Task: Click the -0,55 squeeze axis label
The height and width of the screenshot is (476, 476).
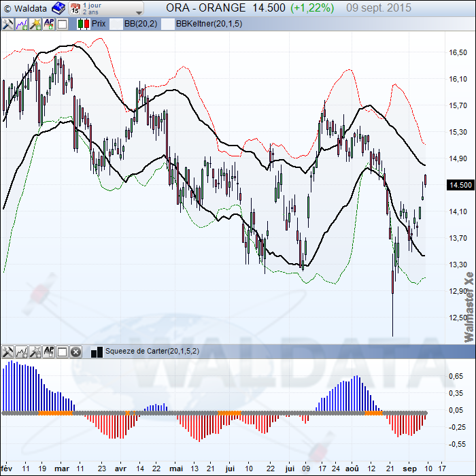Action: [x=456, y=444]
